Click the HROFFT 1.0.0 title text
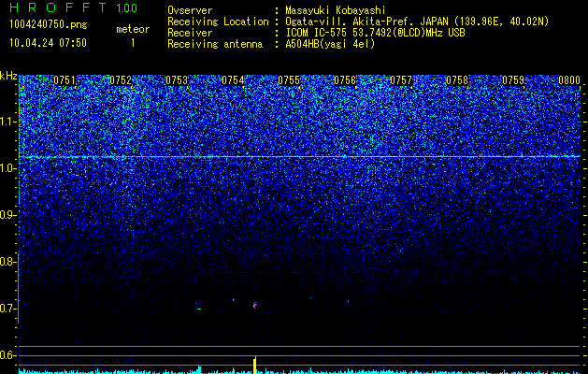 [x=74, y=7]
